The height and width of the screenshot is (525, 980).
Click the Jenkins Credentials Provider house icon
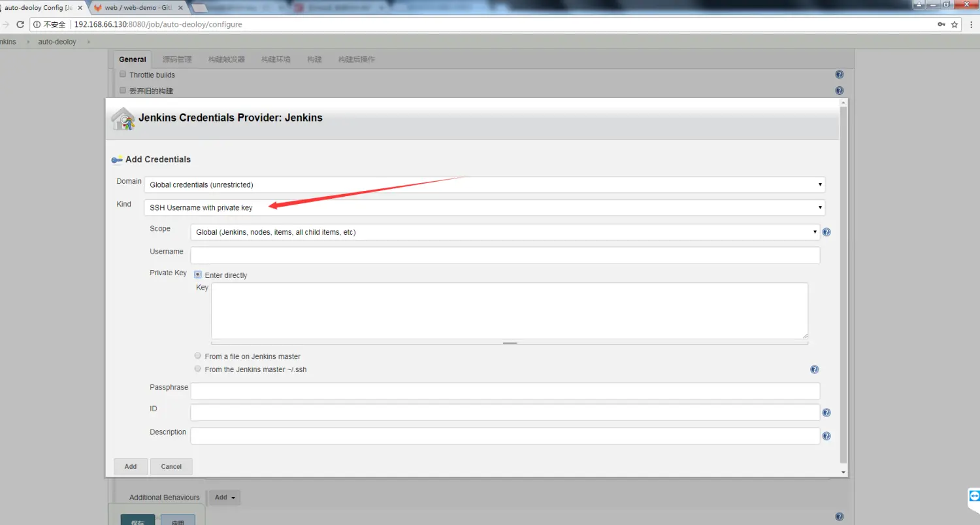123,119
